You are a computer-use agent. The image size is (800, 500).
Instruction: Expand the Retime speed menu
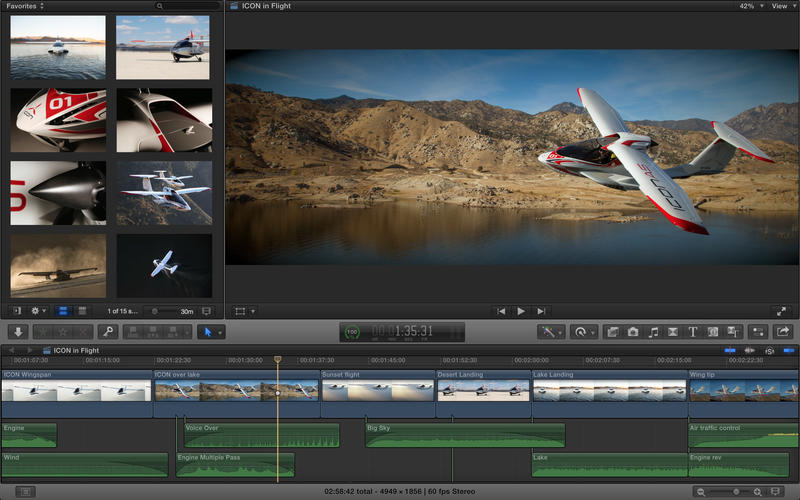583,331
